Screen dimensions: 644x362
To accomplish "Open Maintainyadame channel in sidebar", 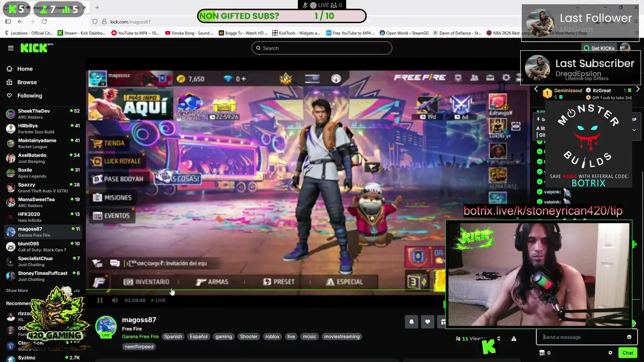I will coord(43,143).
